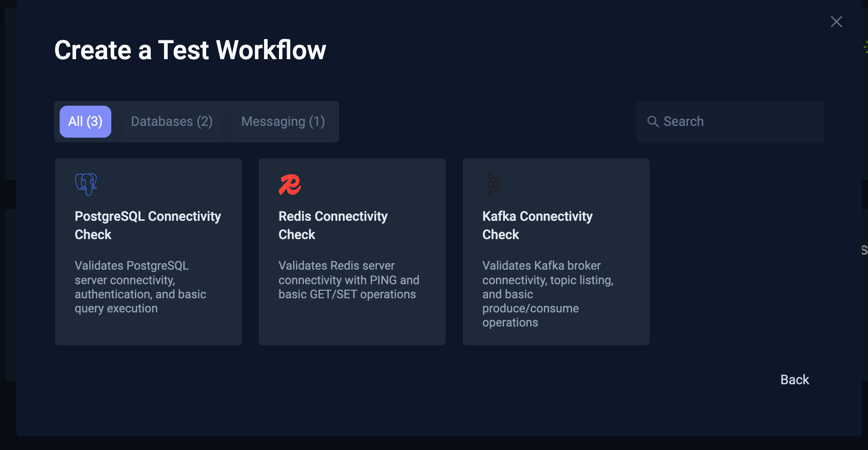Viewport: 868px width, 450px height.
Task: Filter templates by Messaging (1)
Action: pos(283,121)
